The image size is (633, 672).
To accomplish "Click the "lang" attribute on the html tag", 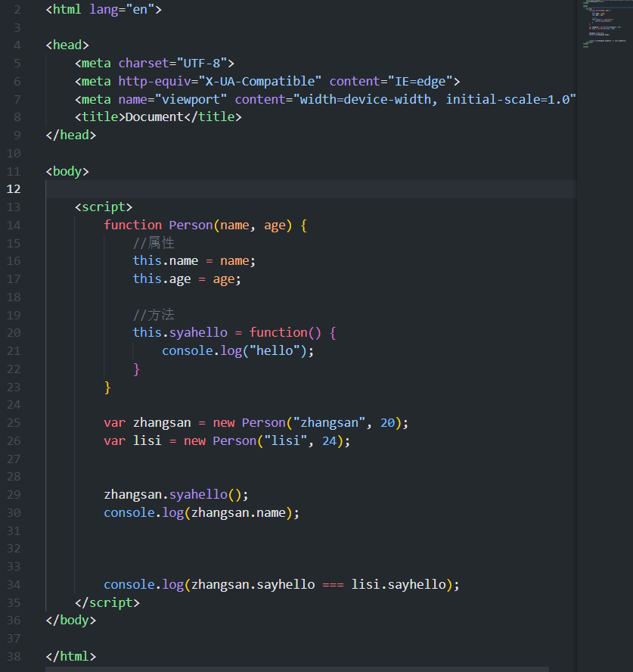I will point(104,9).
